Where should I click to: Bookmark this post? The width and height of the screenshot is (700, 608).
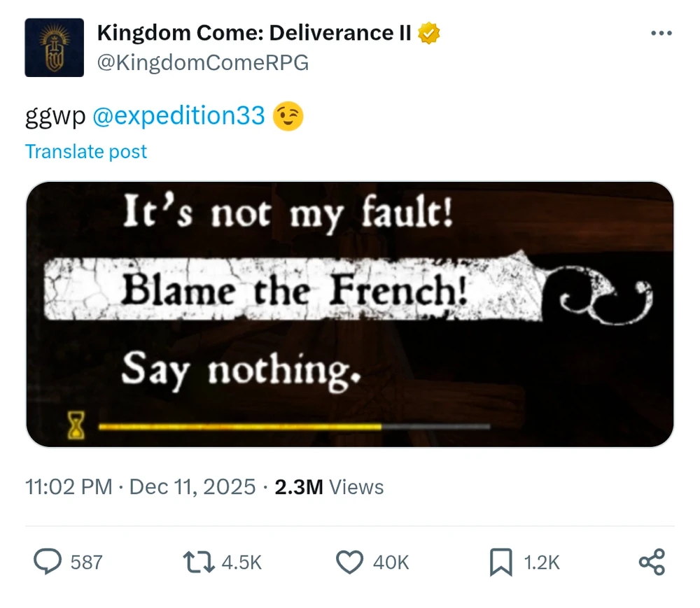click(500, 563)
